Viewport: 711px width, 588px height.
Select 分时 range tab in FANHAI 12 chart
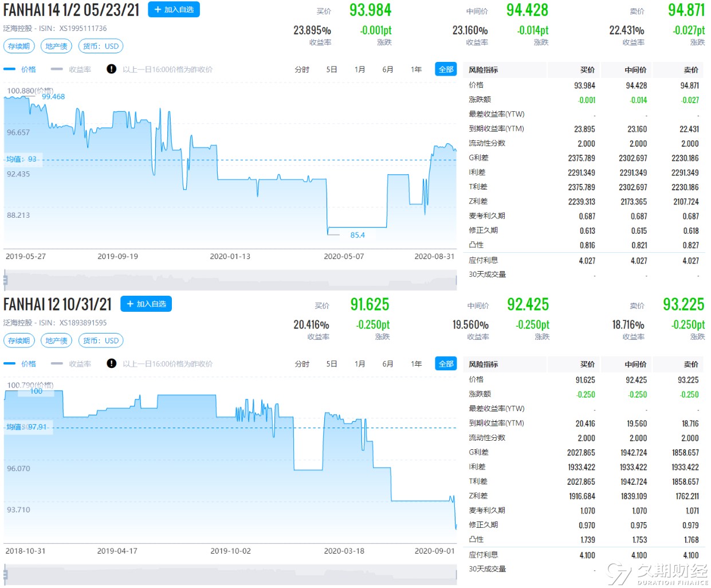(x=302, y=364)
